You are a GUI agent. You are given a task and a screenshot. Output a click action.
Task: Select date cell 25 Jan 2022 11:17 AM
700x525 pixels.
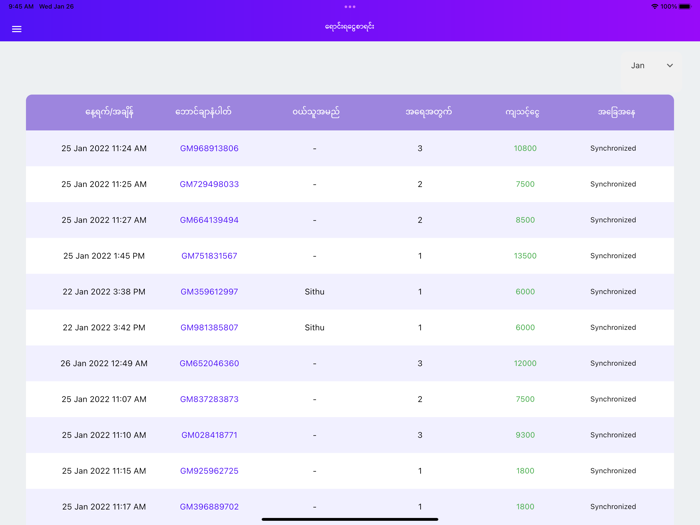click(x=104, y=507)
